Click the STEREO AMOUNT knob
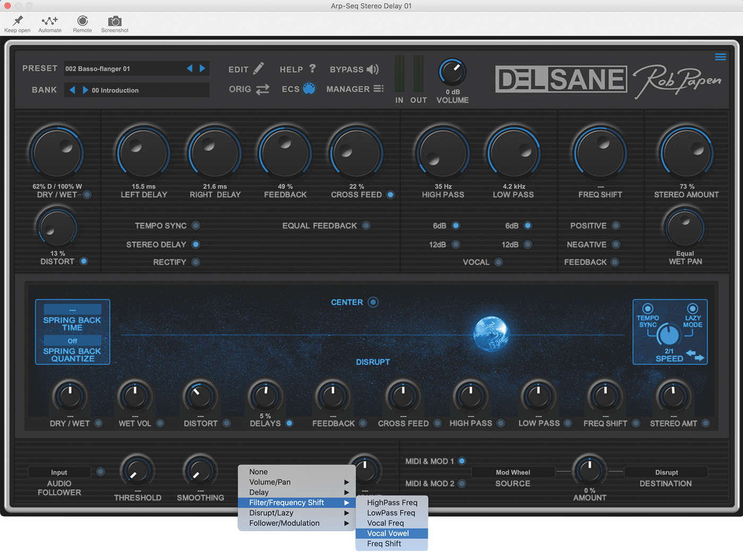 point(686,153)
